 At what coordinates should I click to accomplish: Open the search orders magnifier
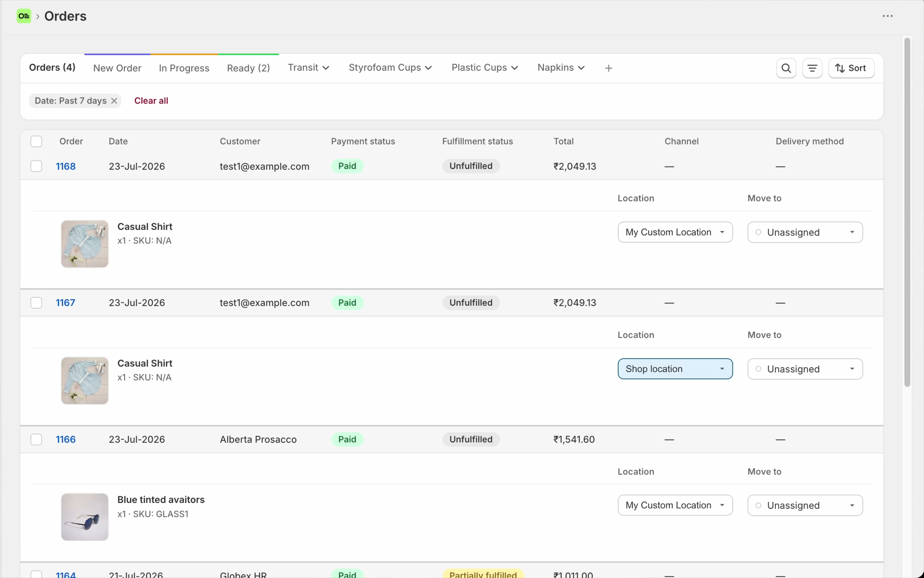[x=786, y=68]
